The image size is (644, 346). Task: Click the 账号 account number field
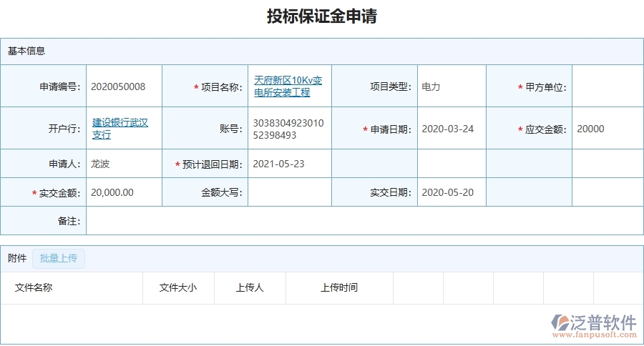click(x=288, y=129)
